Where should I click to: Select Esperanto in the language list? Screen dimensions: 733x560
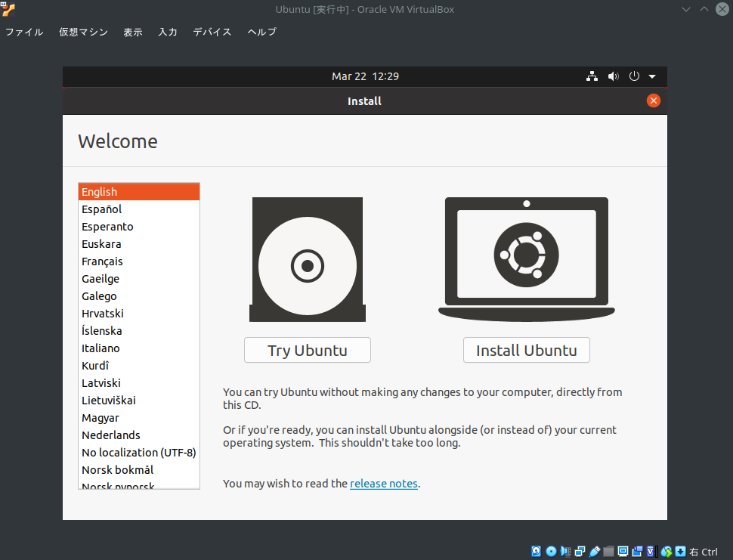pyautogui.click(x=139, y=226)
